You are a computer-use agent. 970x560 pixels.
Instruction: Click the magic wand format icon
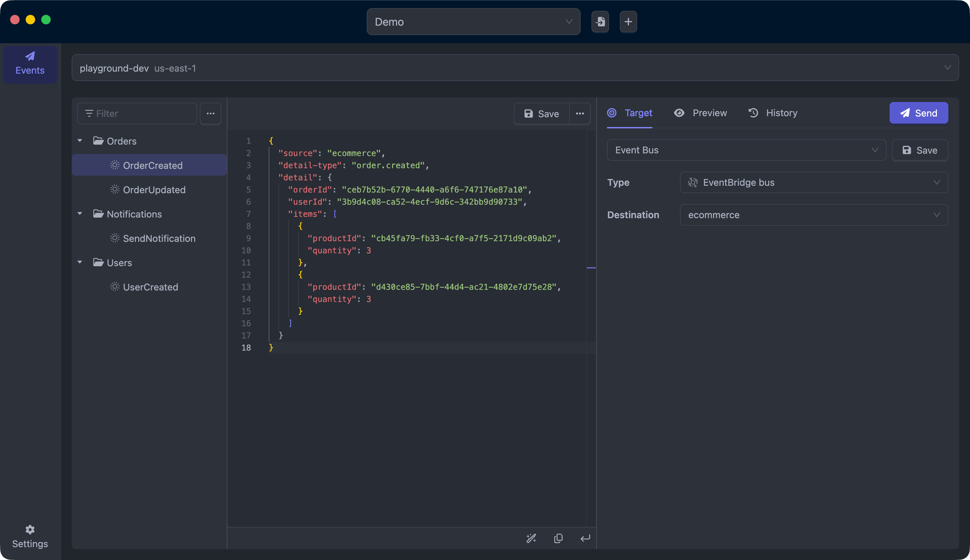click(x=531, y=538)
